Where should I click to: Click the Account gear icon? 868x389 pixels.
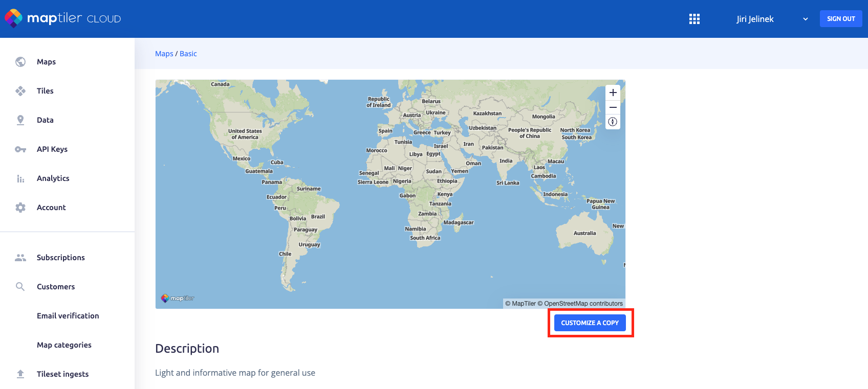tap(20, 208)
